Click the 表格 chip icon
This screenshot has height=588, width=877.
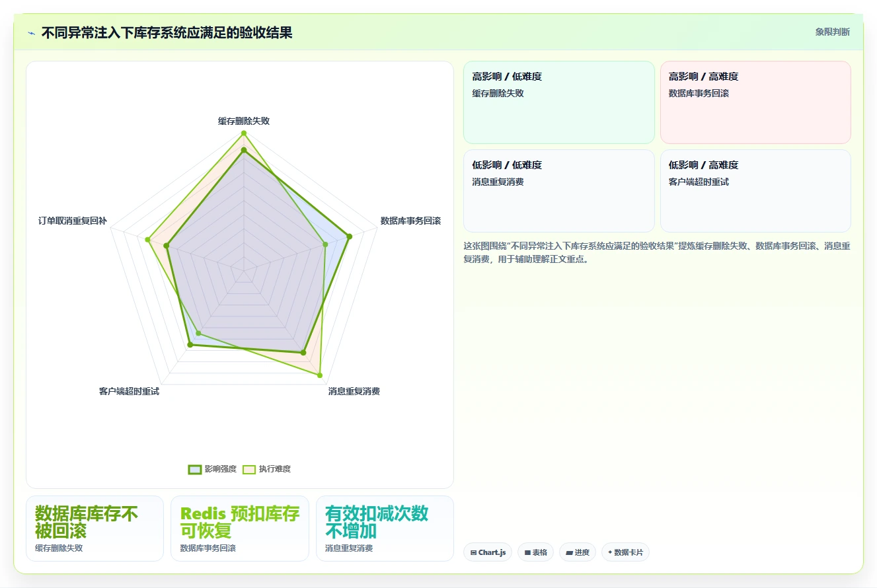(x=527, y=552)
